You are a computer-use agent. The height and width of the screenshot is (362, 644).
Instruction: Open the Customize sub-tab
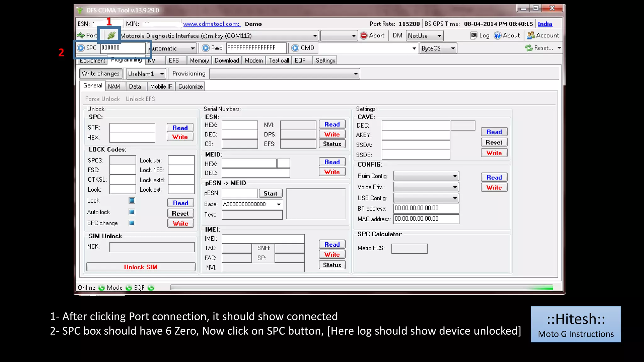click(191, 86)
